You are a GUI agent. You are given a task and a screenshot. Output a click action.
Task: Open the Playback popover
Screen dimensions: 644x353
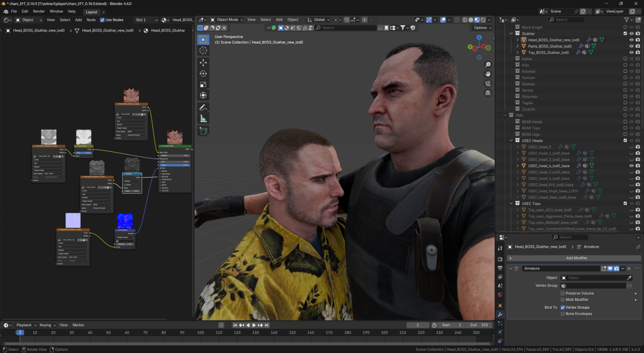(x=26, y=325)
